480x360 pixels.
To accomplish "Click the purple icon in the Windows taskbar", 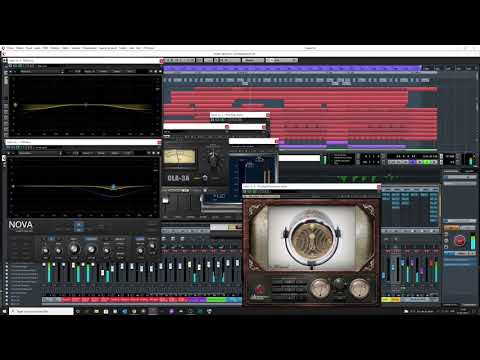I will (172, 311).
